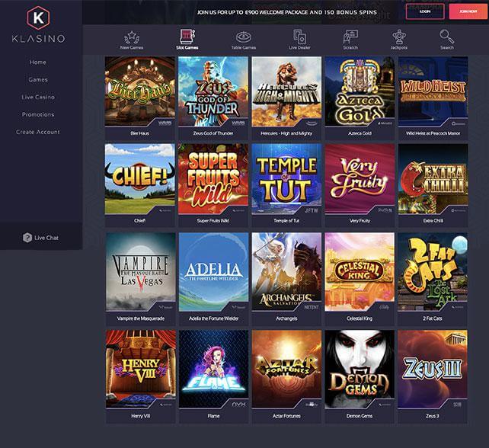Open Games in the sidebar menu
Image resolution: width=489 pixels, height=448 pixels.
pyautogui.click(x=38, y=79)
